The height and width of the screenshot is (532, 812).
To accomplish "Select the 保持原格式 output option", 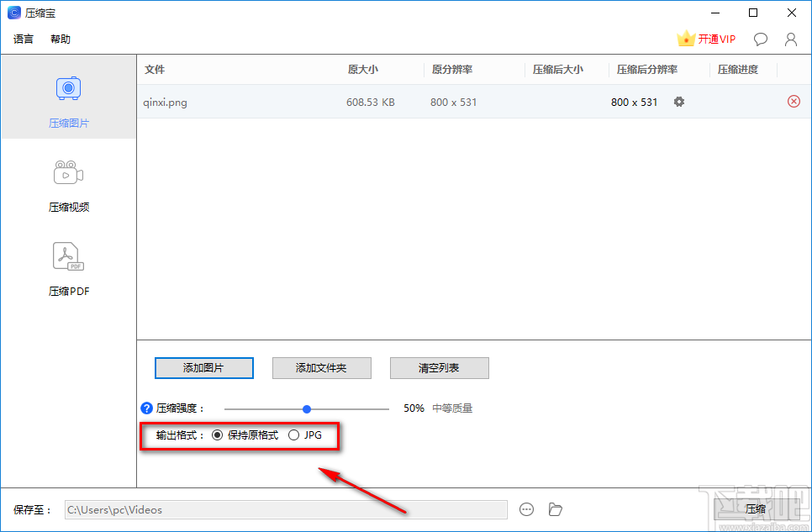I will (218, 435).
